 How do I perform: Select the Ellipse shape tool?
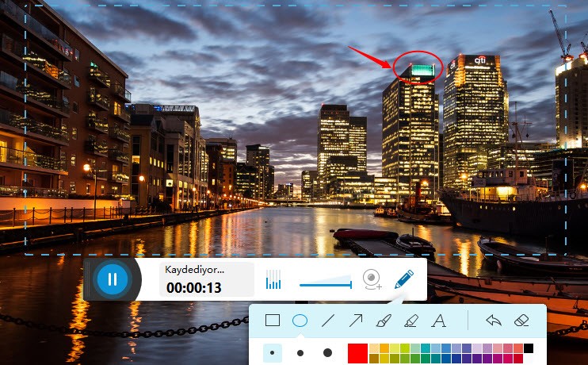pos(300,321)
